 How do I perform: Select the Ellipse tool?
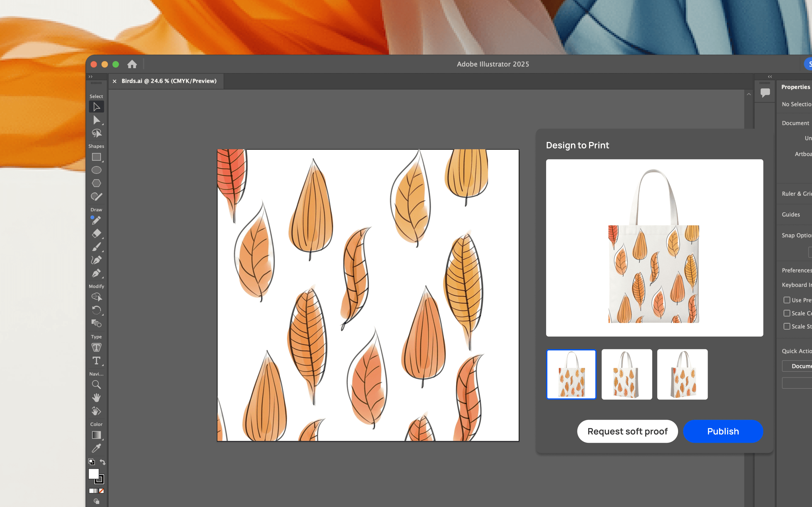pyautogui.click(x=96, y=170)
